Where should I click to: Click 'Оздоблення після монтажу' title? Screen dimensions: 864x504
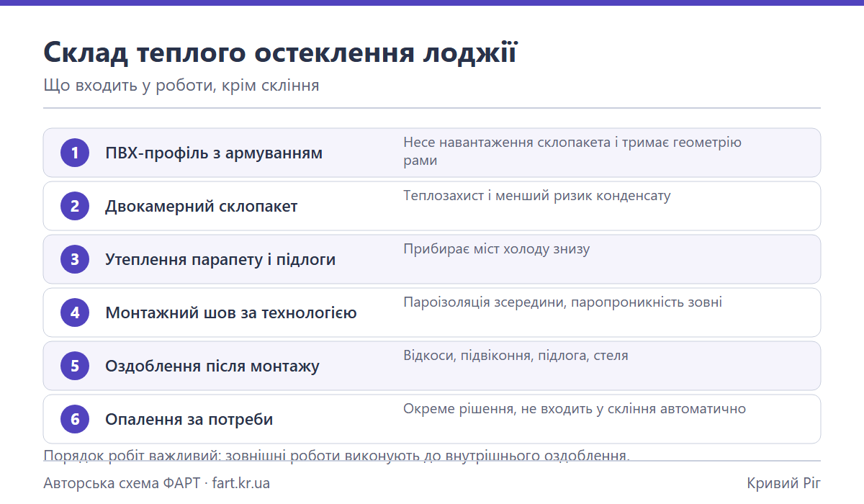(x=212, y=366)
